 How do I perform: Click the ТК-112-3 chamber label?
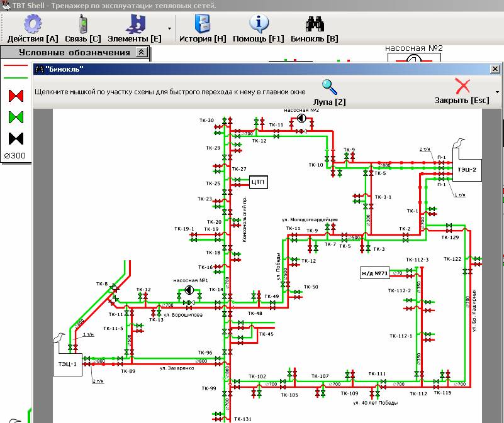pos(417,260)
